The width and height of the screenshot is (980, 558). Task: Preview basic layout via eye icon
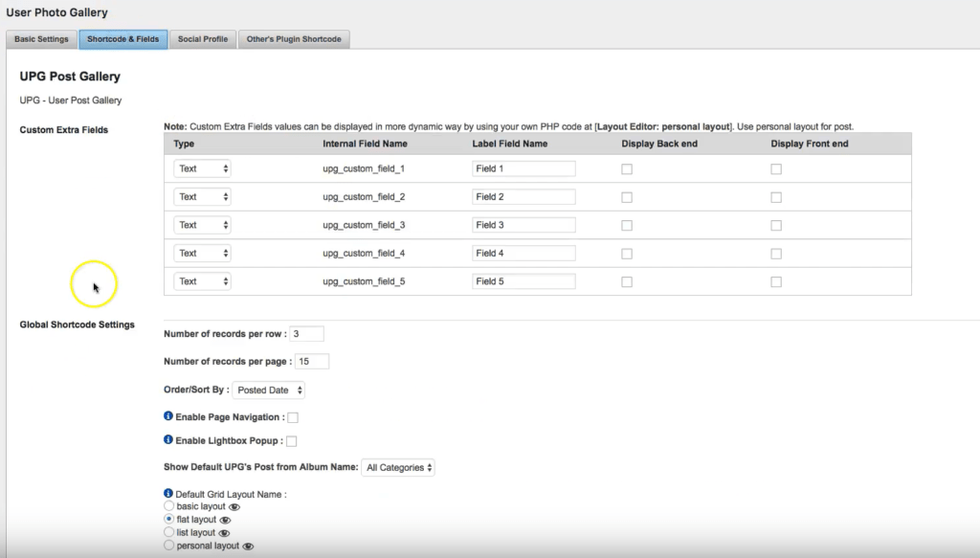(234, 506)
